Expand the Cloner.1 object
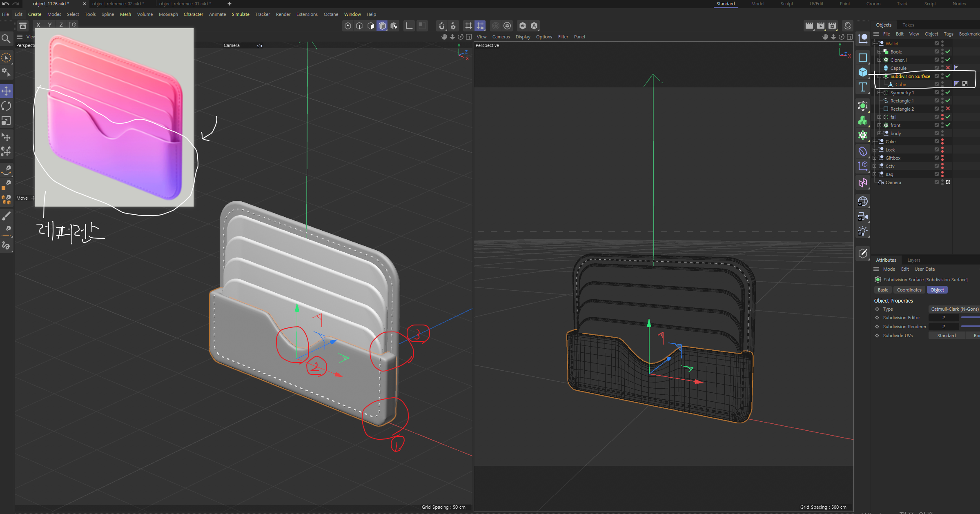This screenshot has height=514, width=980. click(880, 60)
